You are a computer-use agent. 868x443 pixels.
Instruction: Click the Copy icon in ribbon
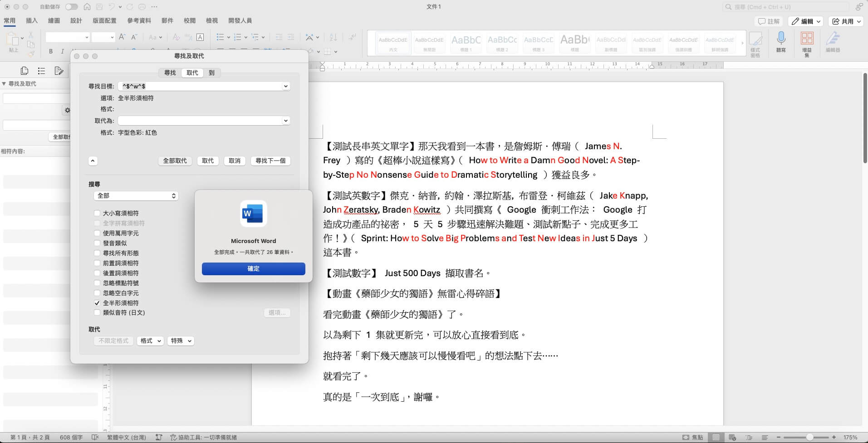coord(31,44)
